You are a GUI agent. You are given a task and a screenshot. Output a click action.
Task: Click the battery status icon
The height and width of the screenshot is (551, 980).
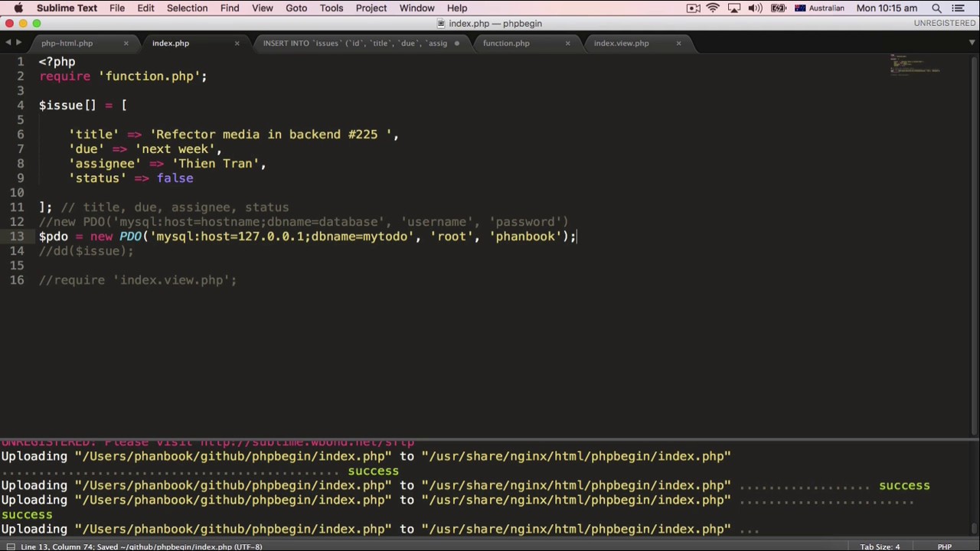pyautogui.click(x=779, y=8)
